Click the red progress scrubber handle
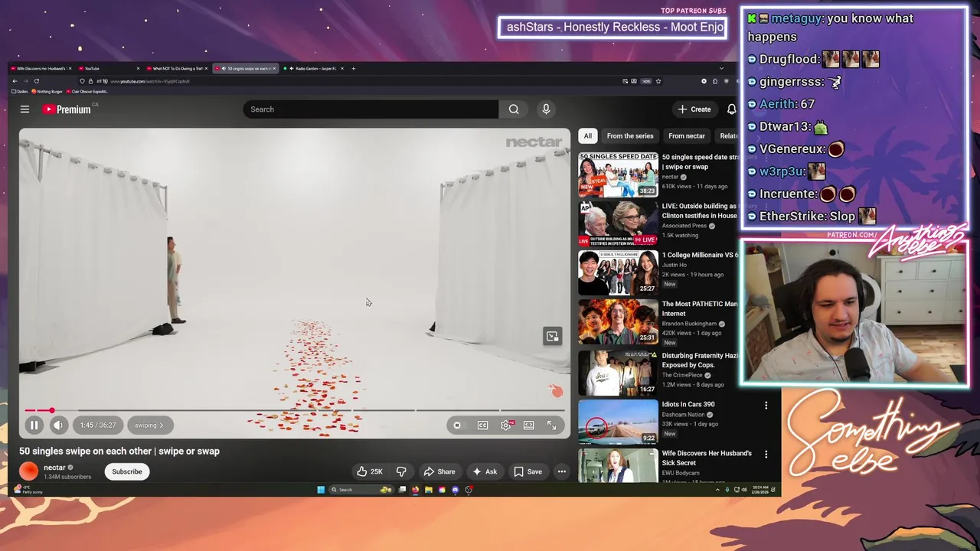The height and width of the screenshot is (551, 980). click(x=51, y=411)
